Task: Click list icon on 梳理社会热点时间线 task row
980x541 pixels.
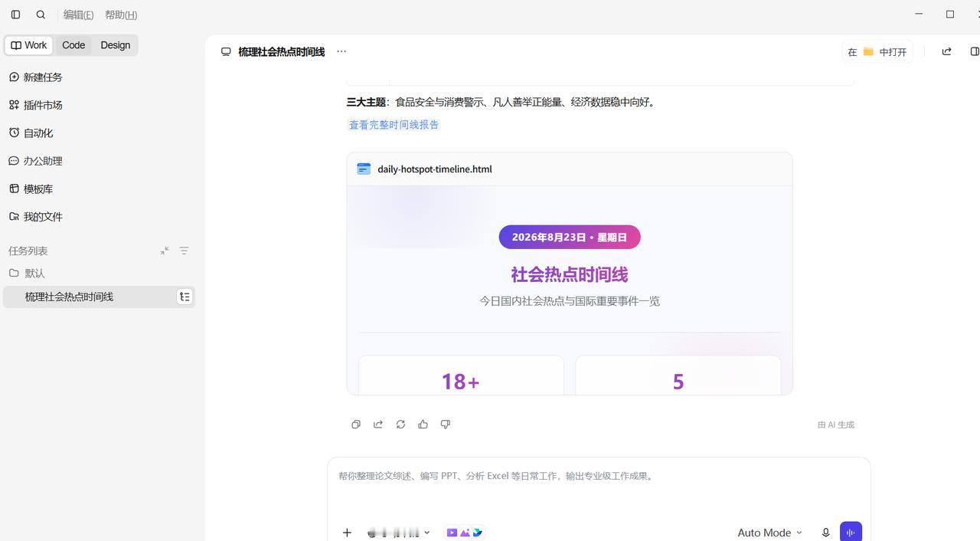Action: coord(185,297)
